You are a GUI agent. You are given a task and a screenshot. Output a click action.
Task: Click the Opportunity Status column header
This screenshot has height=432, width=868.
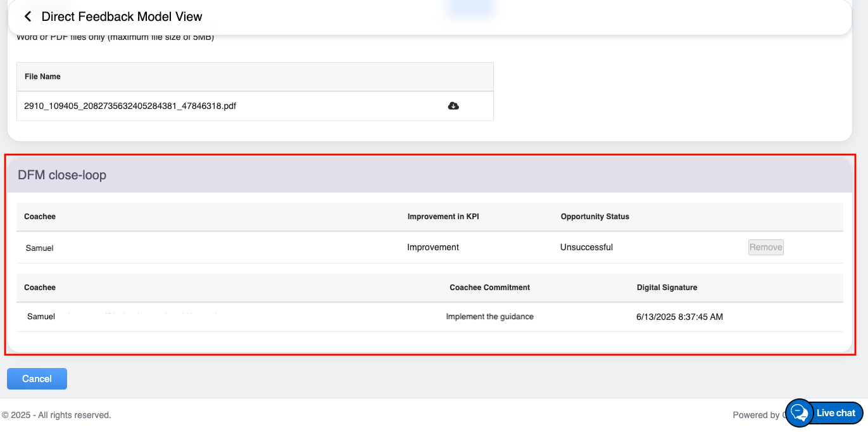594,217
